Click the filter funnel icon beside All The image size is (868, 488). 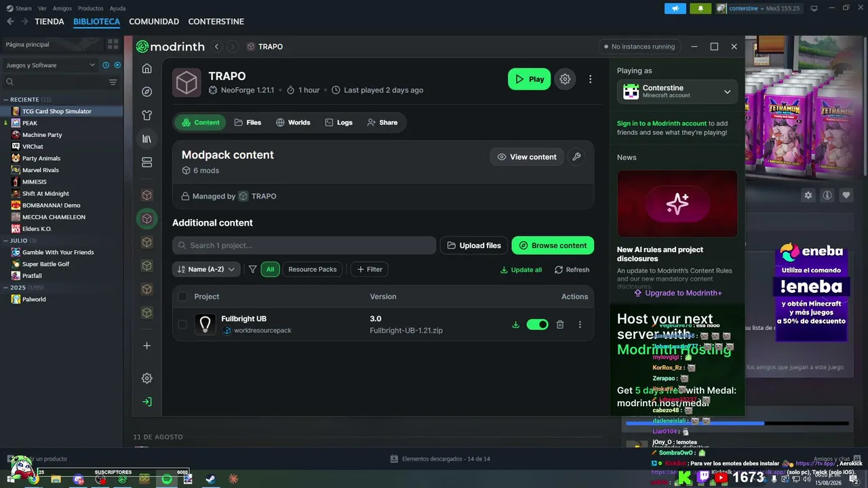click(x=252, y=270)
